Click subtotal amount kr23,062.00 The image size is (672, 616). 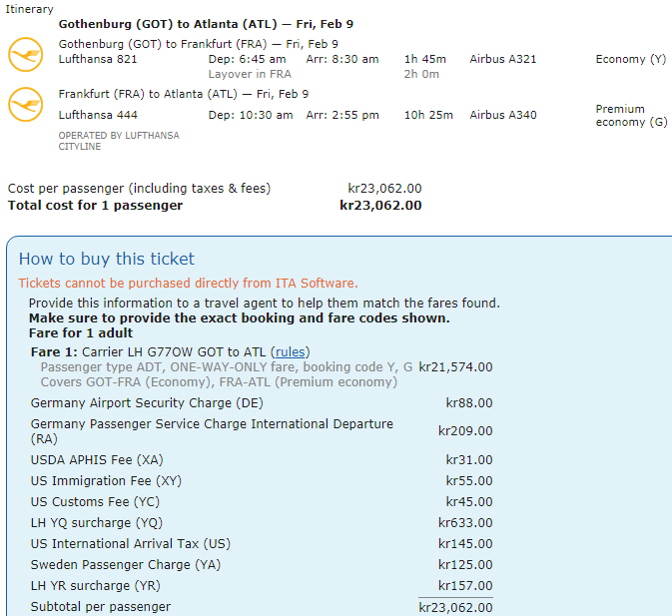point(455,608)
